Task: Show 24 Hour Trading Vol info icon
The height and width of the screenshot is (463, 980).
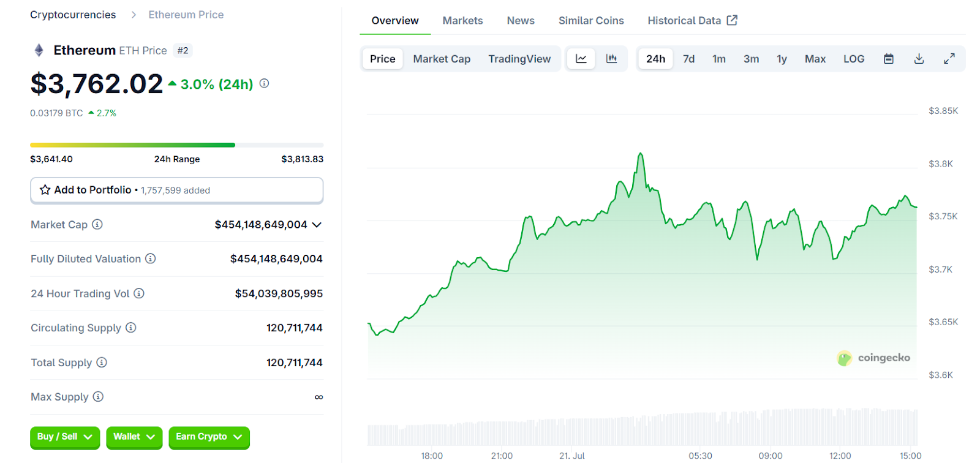Action: point(139,293)
